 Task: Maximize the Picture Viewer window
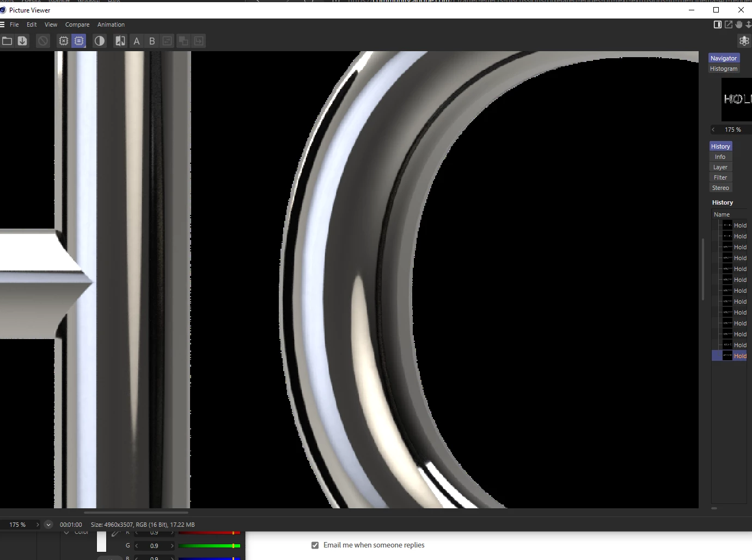coord(716,10)
